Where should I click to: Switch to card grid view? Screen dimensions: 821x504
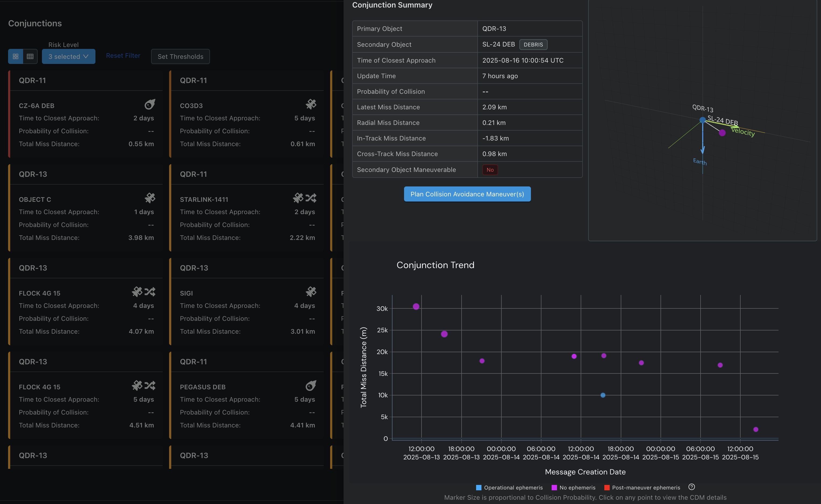point(15,56)
